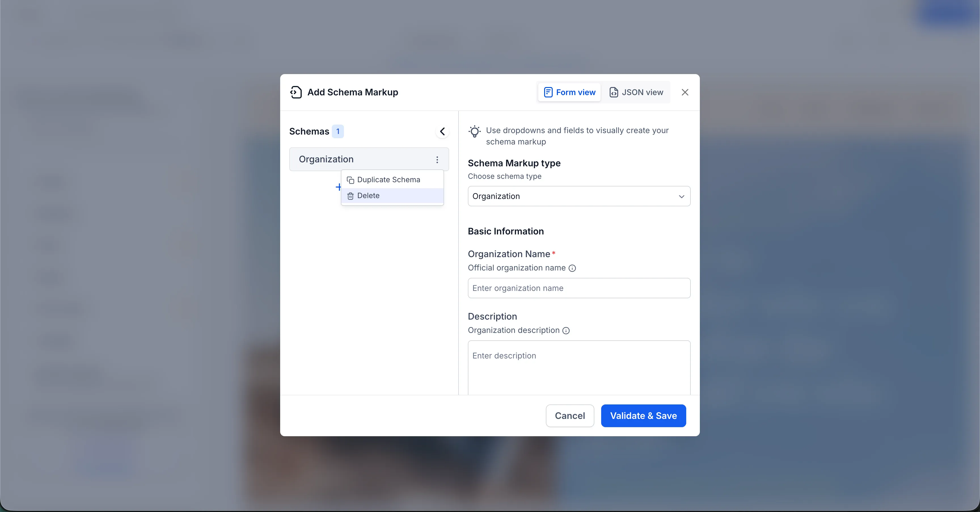Select the Organization schema in the list
The height and width of the screenshot is (512, 980).
click(x=326, y=159)
